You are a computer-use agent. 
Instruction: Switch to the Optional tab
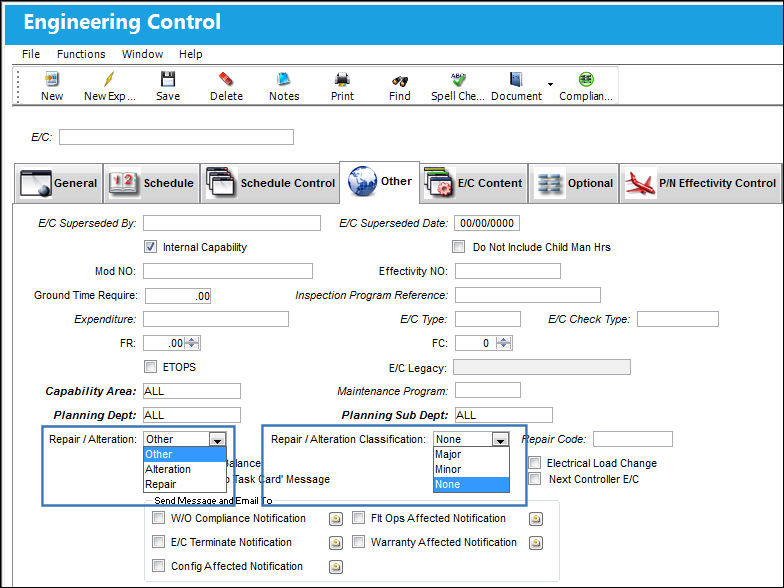574,184
